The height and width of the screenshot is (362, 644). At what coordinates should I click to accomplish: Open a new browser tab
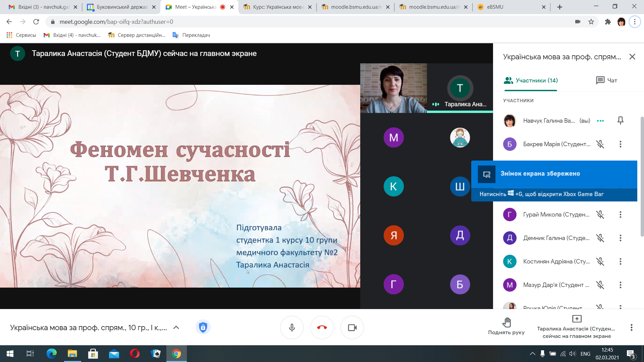click(x=559, y=7)
